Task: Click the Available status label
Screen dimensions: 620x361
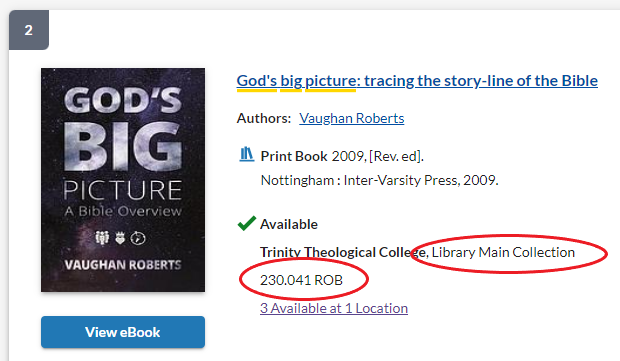Action: [289, 225]
